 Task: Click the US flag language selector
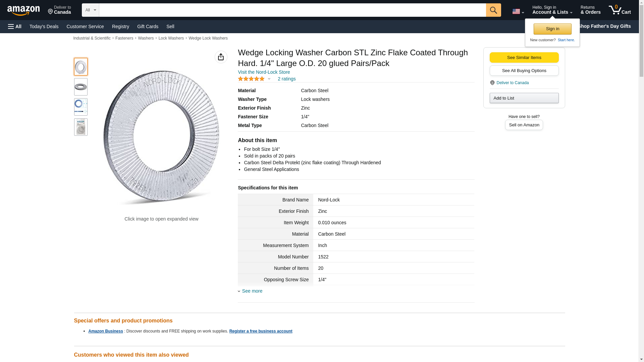[518, 11]
